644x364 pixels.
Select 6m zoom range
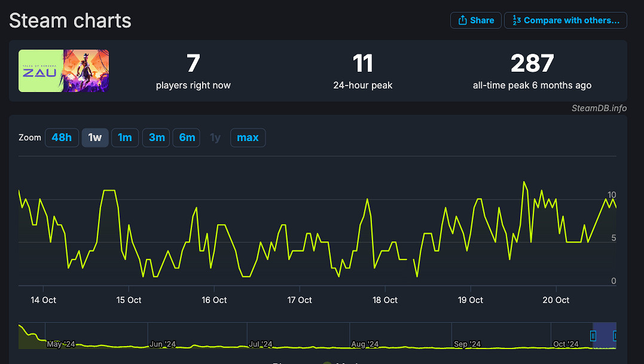pos(187,137)
